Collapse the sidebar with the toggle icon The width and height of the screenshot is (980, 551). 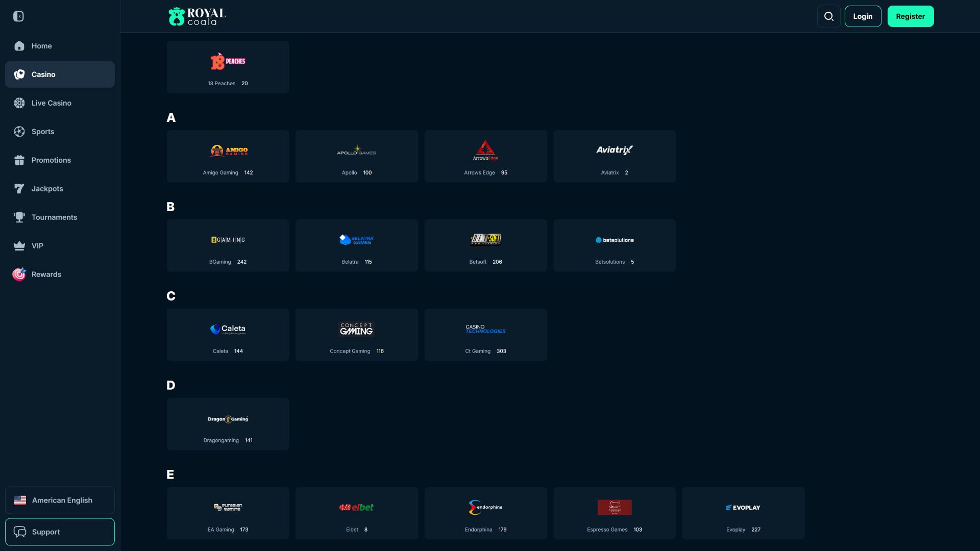(x=18, y=16)
